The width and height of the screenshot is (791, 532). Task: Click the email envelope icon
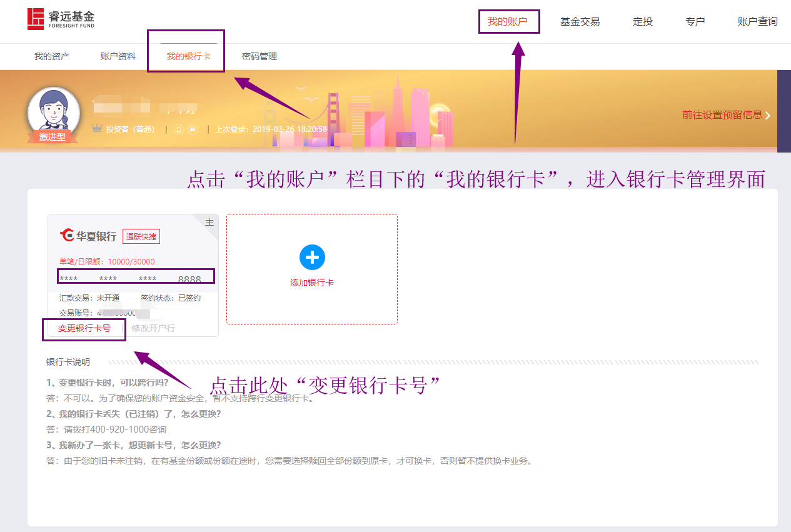tap(193, 129)
